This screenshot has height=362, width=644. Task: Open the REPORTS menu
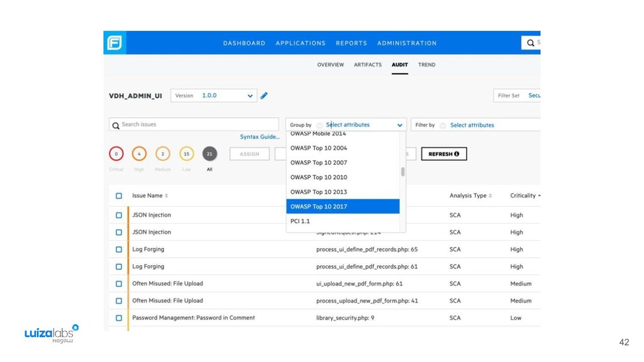click(351, 43)
